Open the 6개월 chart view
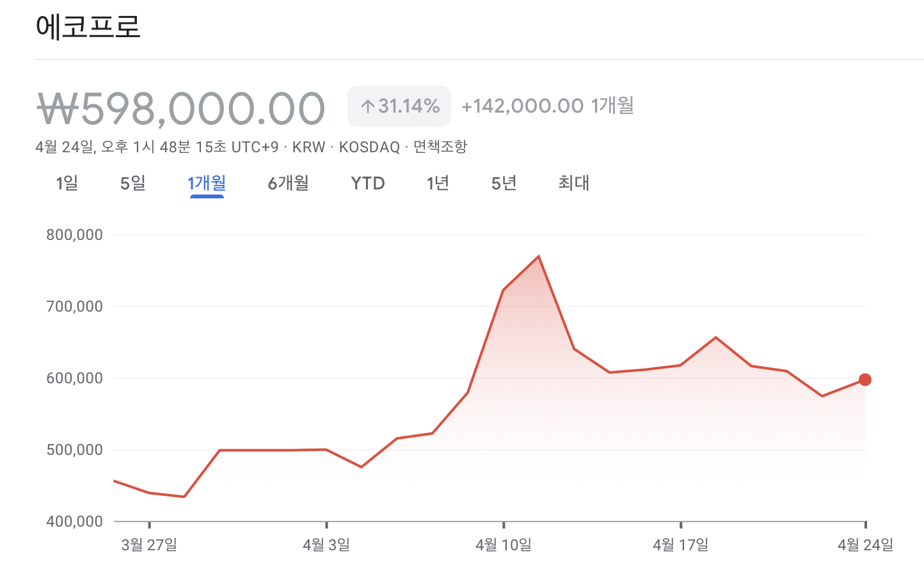Viewport: 924px width, 581px height. (x=288, y=183)
